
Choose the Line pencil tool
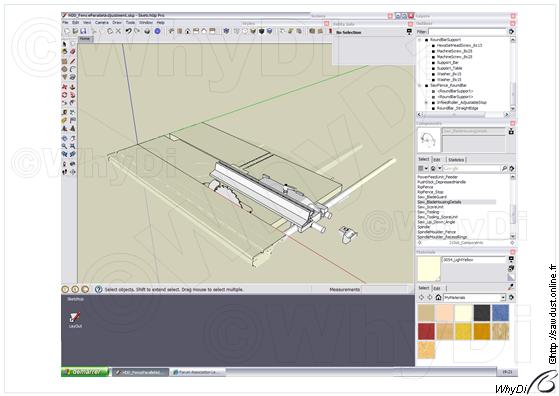coord(72,61)
